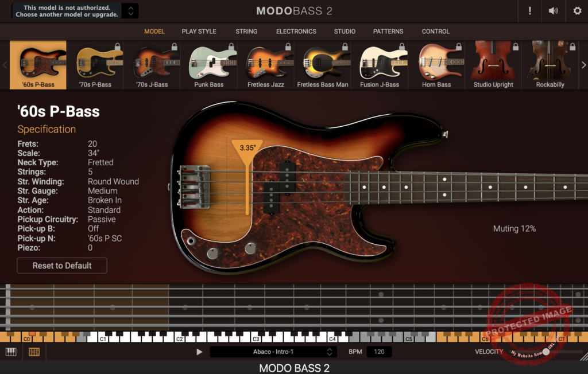Click Reset to Default button
The width and height of the screenshot is (588, 374).
pyautogui.click(x=62, y=266)
